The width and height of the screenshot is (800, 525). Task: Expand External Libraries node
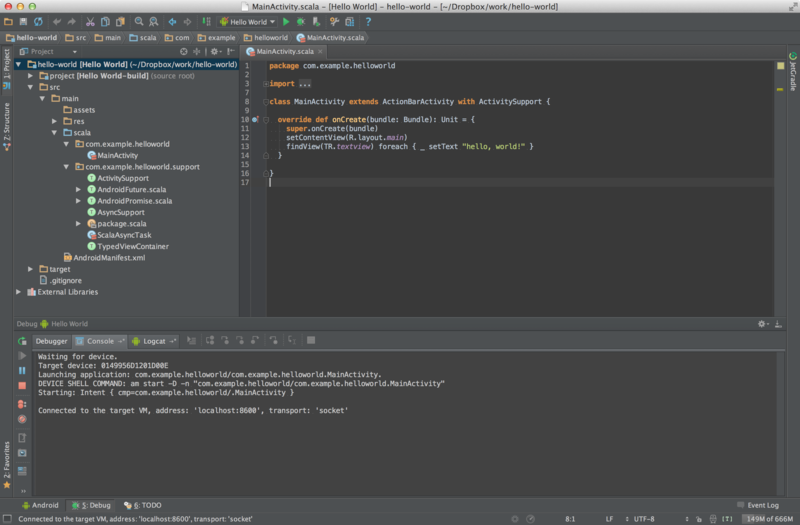[x=18, y=292]
